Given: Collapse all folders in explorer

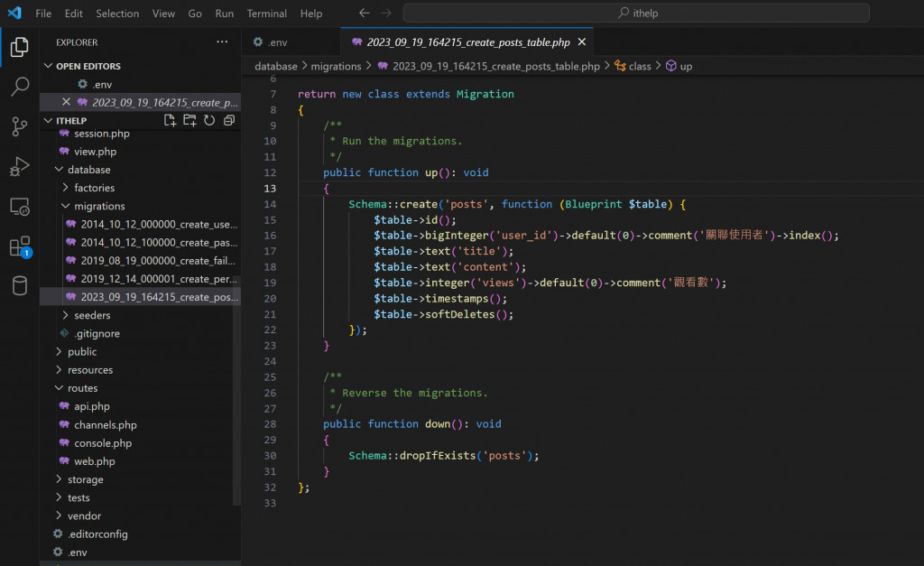Looking at the screenshot, I should point(229,120).
